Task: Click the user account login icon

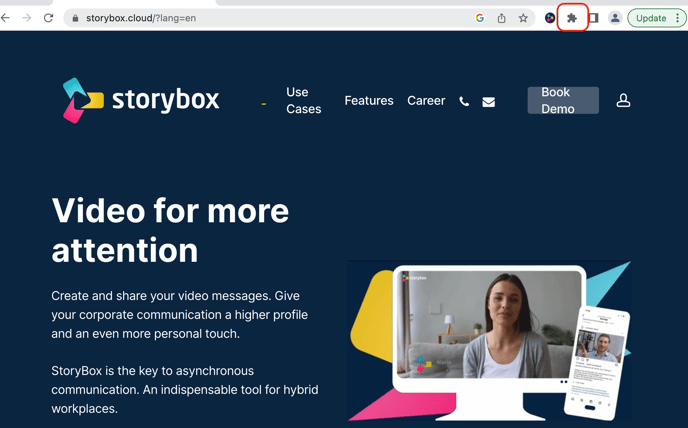Action: [x=623, y=101]
